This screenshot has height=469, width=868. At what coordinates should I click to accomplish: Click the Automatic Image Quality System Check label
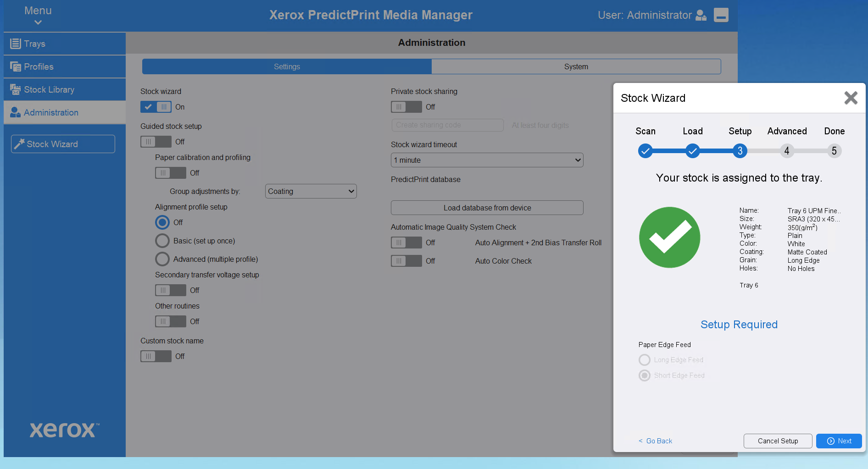pyautogui.click(x=453, y=227)
